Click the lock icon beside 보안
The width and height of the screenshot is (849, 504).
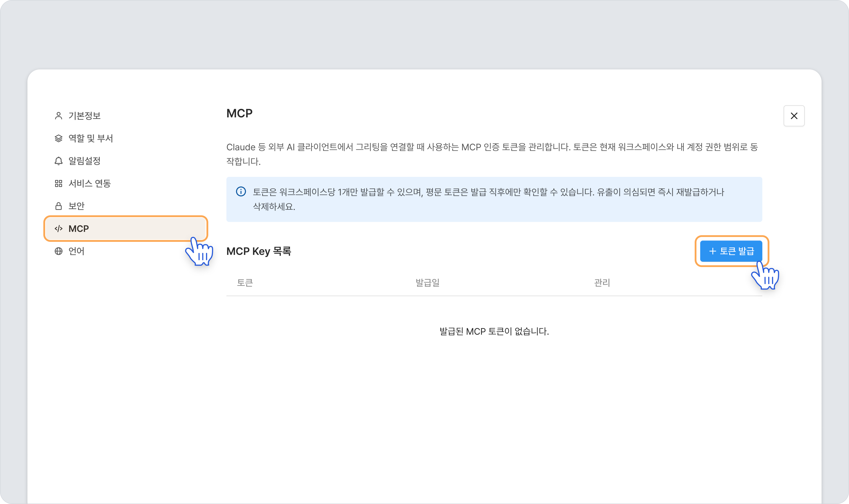pyautogui.click(x=58, y=206)
